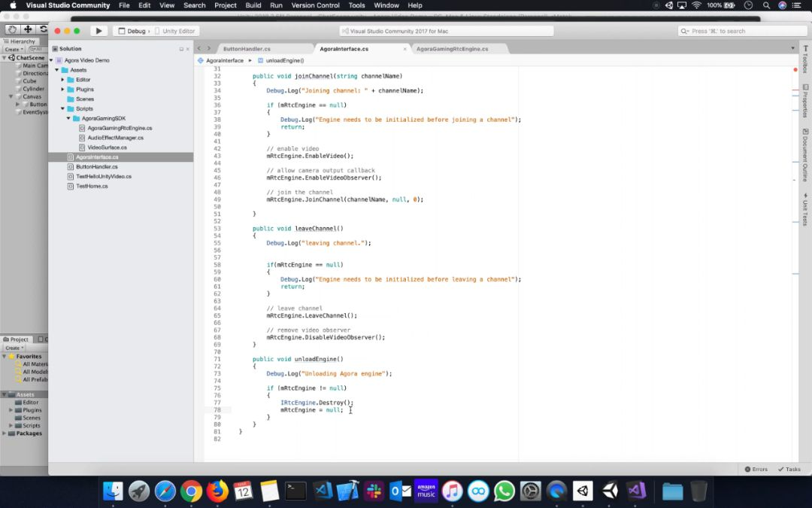Open the tab overflow dropdown arrow
Viewport: 812px width, 508px height.
[792, 48]
